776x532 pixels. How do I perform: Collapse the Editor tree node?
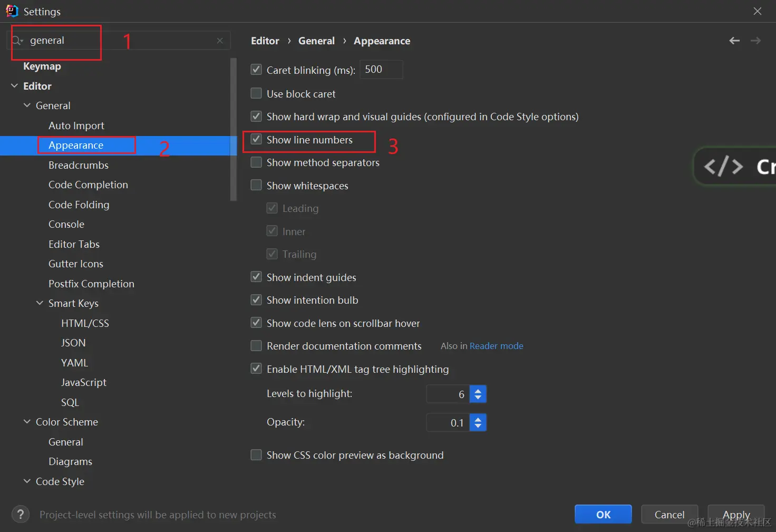point(14,86)
